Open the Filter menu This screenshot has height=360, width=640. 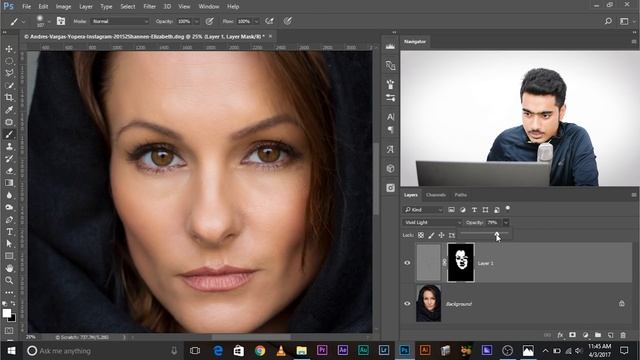[149, 7]
